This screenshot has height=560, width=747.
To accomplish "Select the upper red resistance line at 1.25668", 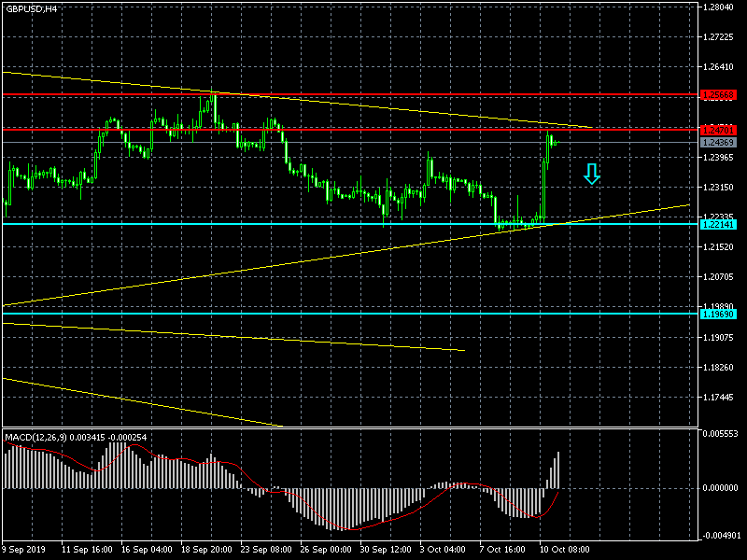I will 350,95.
